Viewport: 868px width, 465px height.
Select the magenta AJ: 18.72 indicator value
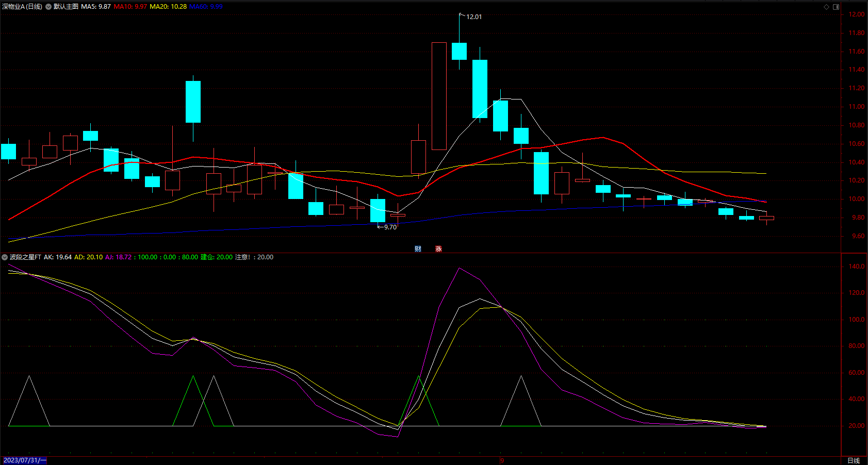pos(119,257)
